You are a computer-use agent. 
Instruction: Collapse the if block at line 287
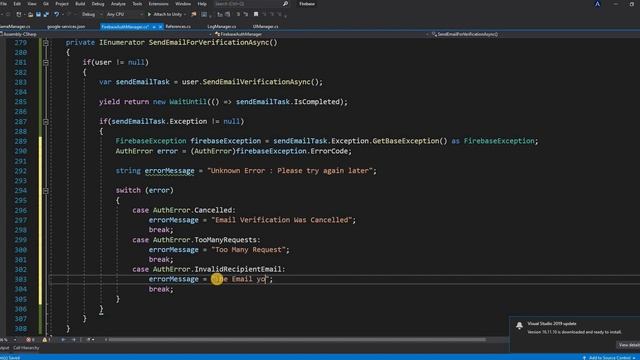(46, 122)
